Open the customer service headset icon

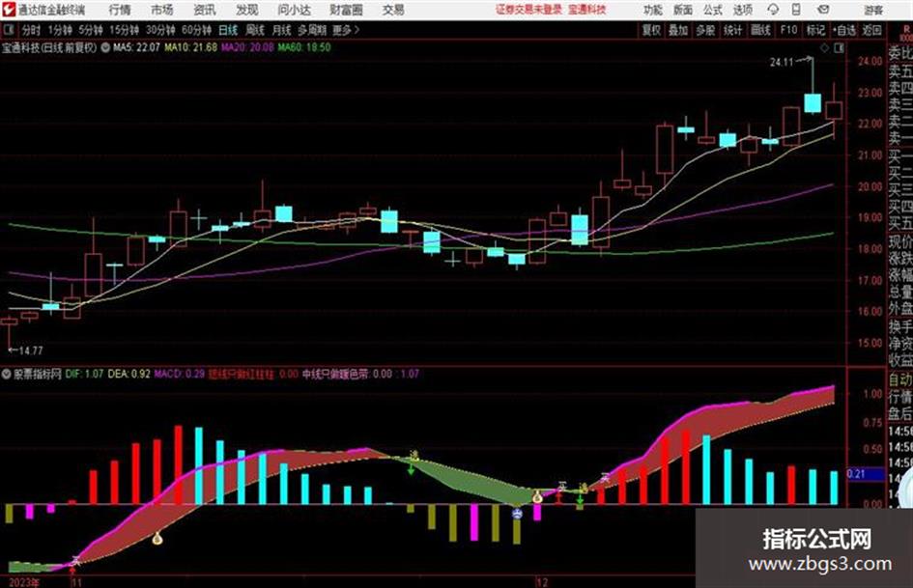773,10
